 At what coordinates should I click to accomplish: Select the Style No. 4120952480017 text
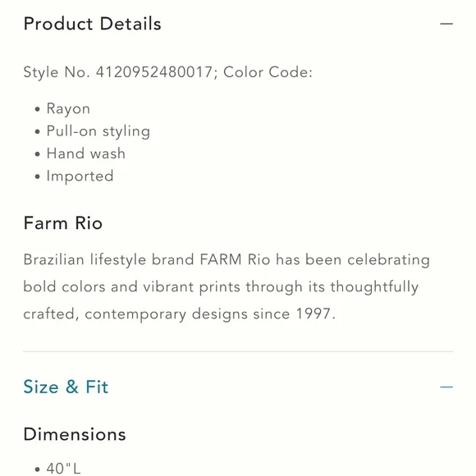click(x=118, y=72)
